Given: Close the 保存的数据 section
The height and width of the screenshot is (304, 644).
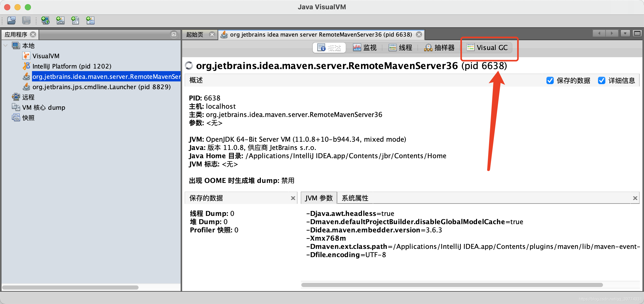Looking at the screenshot, I should 293,198.
